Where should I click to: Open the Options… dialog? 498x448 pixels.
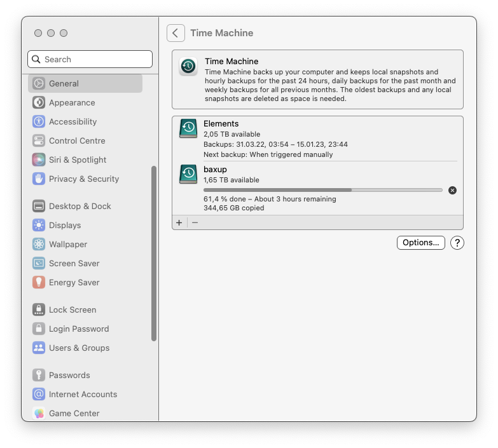pyautogui.click(x=420, y=243)
